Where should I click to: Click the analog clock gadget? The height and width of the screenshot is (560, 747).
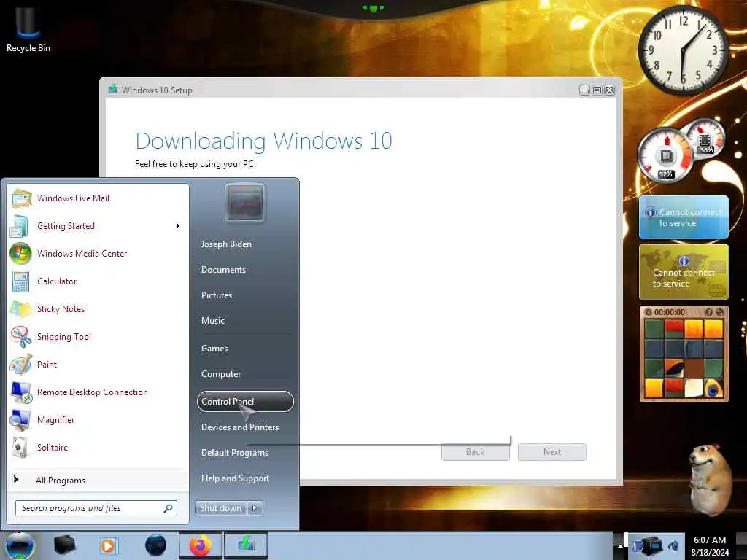tap(683, 49)
